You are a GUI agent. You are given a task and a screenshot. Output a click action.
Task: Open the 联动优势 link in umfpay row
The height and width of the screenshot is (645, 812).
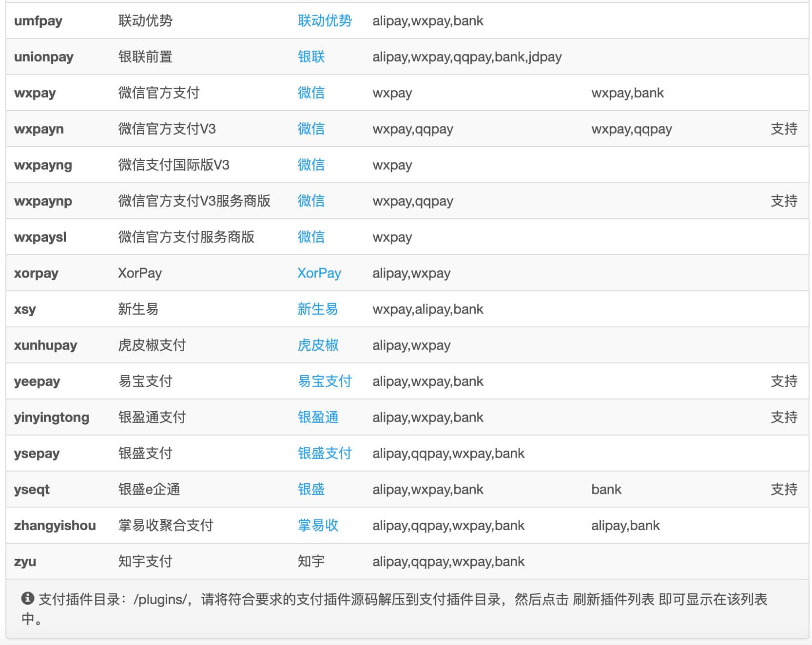325,20
